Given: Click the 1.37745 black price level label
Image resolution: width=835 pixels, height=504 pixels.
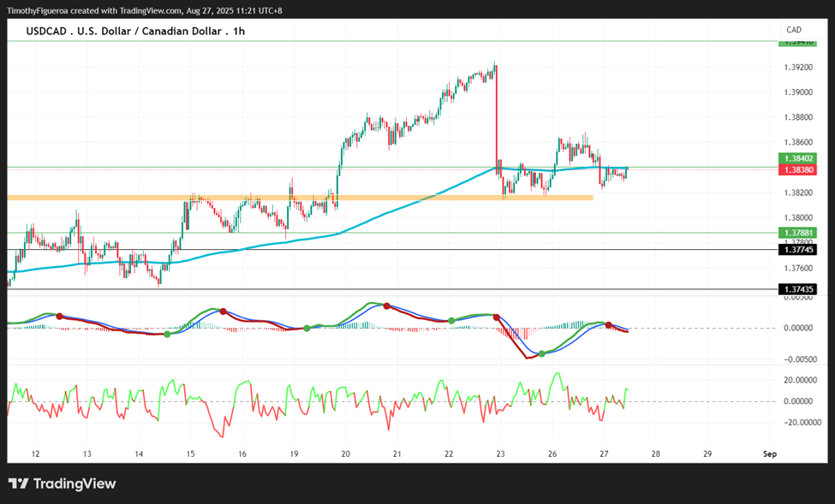Looking at the screenshot, I should 797,250.
